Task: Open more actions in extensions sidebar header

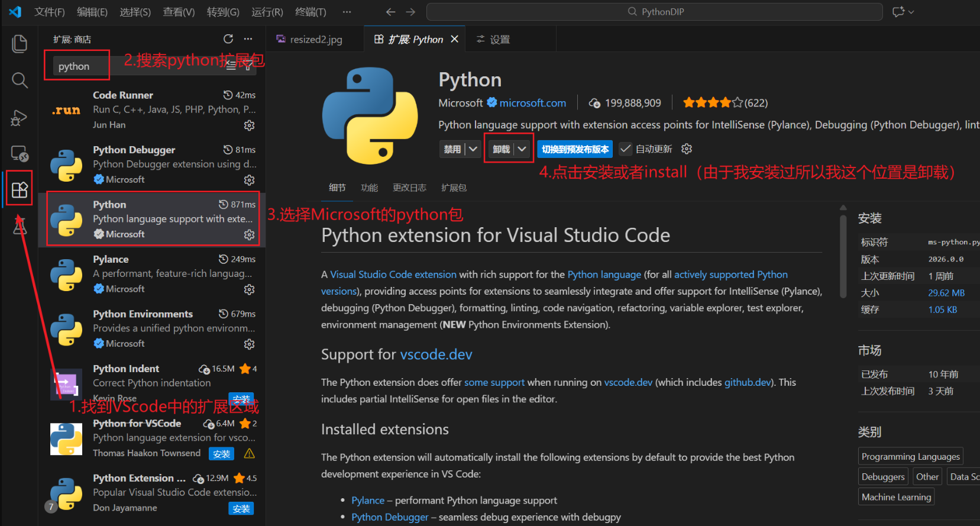Action: coord(248,39)
